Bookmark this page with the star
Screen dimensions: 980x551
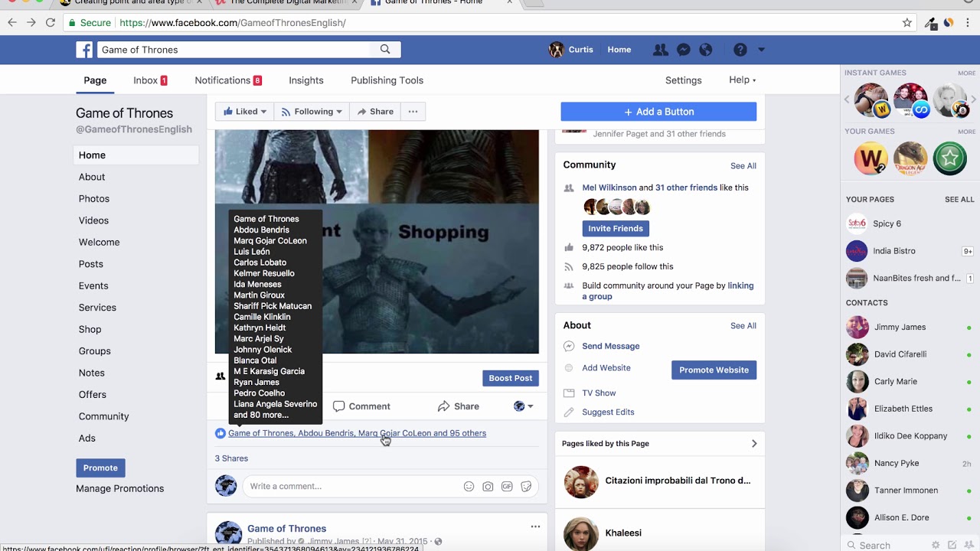click(x=907, y=23)
